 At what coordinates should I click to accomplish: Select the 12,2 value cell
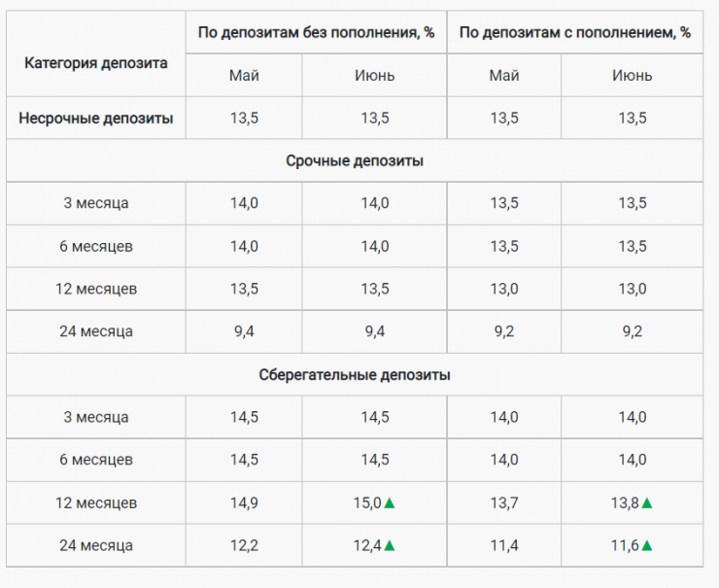(x=244, y=545)
